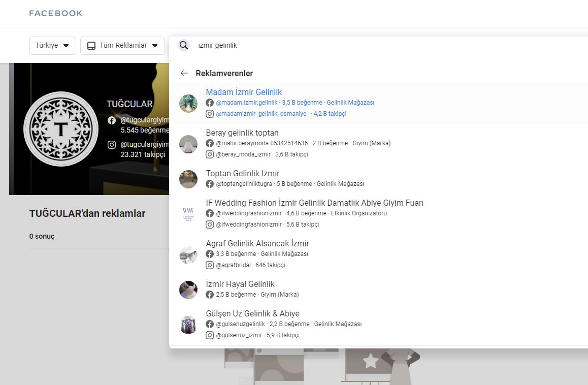Viewport: 588px width, 385px height.
Task: Click Facebook icon under İzmir Hayal Gelinlik
Action: 210,295
